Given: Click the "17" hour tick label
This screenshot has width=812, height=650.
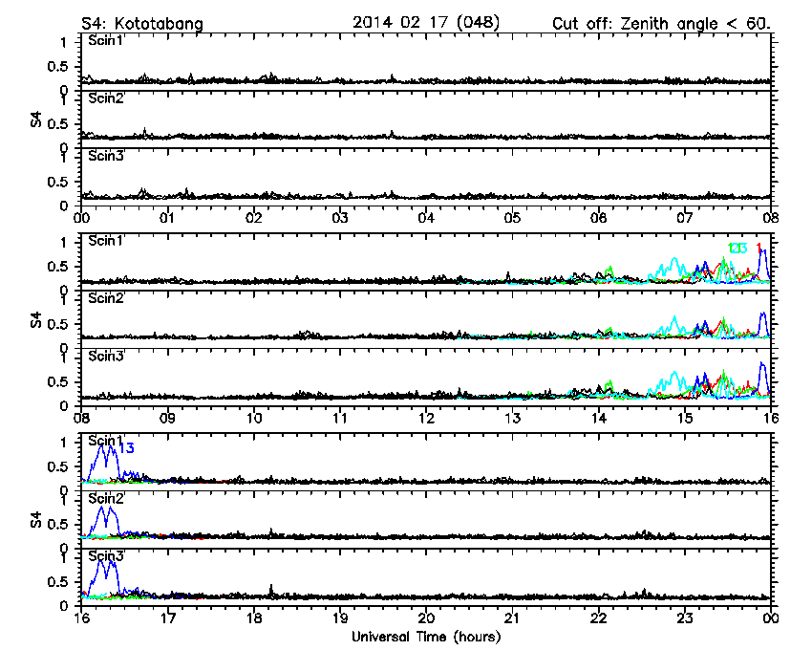Looking at the screenshot, I should [x=167, y=618].
